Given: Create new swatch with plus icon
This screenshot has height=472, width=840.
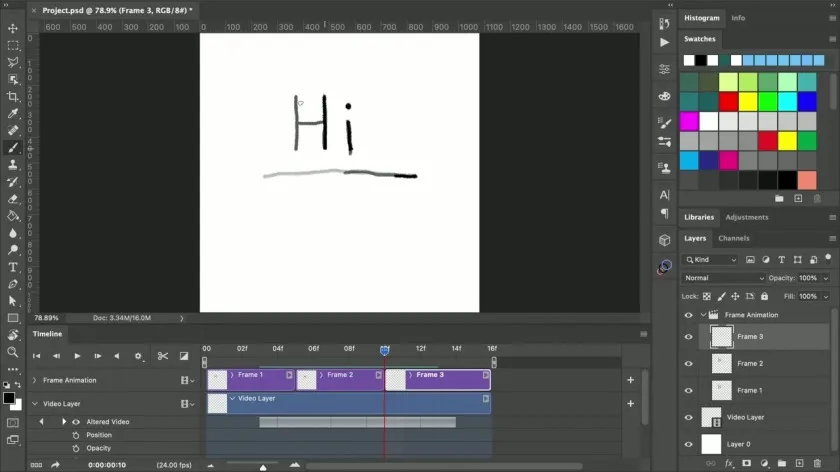Looking at the screenshot, I should 798,198.
